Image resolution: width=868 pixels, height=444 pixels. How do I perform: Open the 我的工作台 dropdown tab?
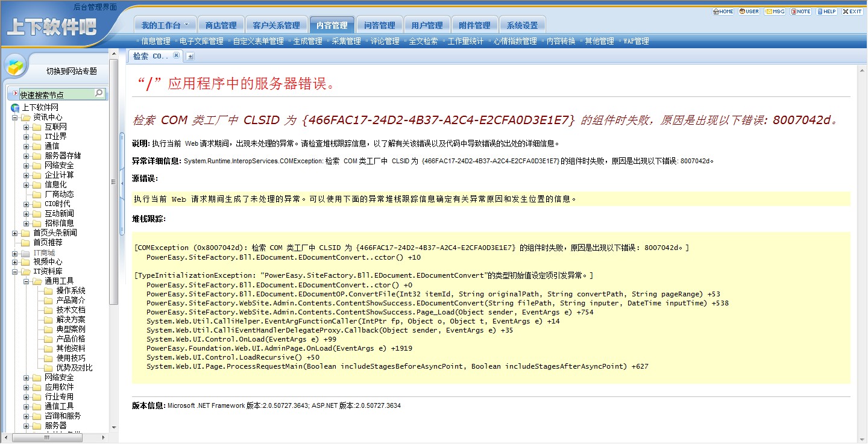[165, 25]
